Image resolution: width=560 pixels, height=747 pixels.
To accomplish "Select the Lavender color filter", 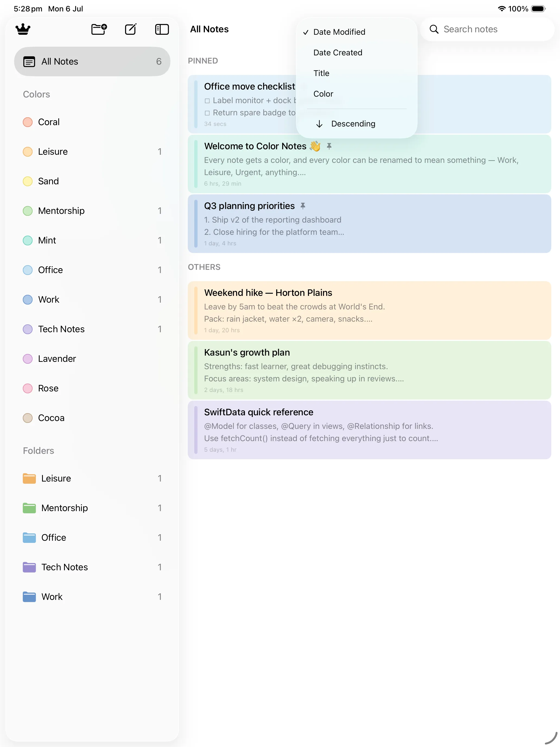I will 92,359.
